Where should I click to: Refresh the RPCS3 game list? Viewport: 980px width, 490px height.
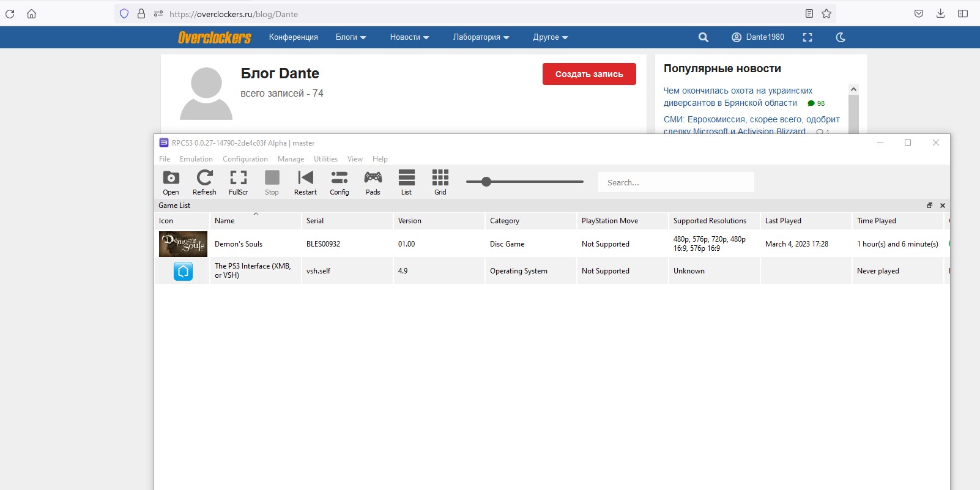point(204,182)
